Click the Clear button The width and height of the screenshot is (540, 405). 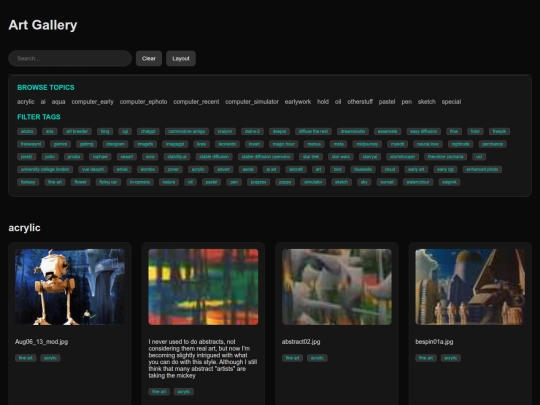(x=149, y=59)
